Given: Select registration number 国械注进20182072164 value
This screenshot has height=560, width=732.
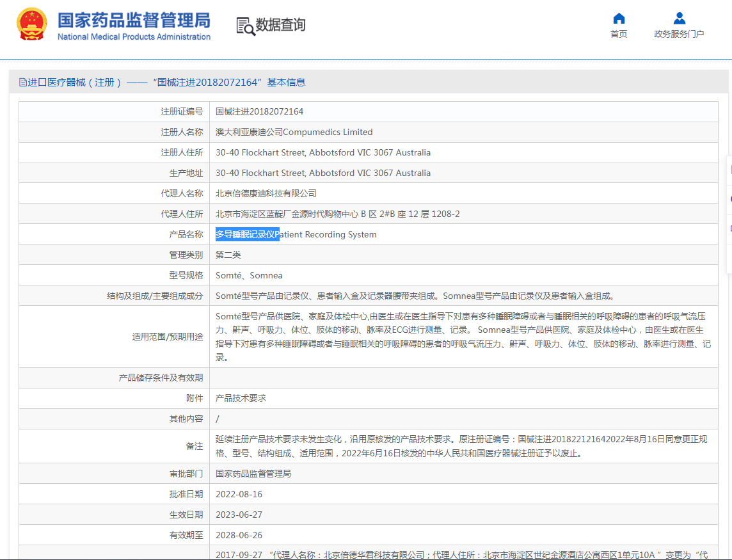Looking at the screenshot, I should 260,111.
